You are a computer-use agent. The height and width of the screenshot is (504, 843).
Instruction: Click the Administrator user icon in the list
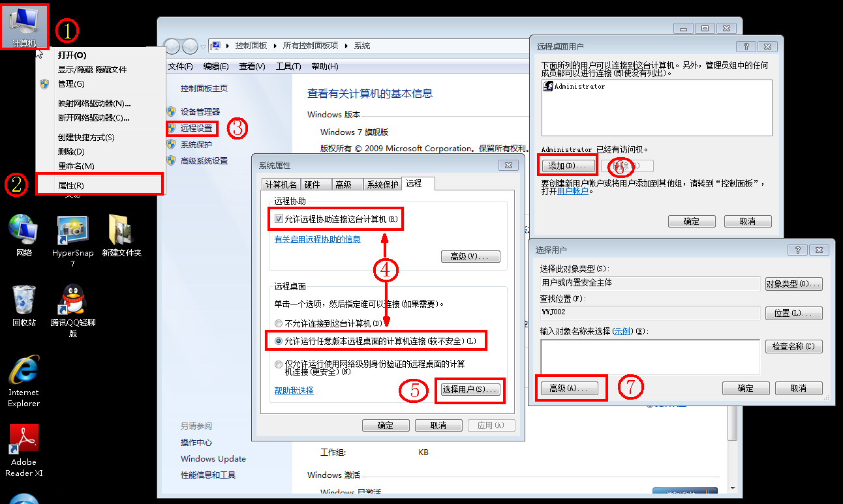(549, 86)
